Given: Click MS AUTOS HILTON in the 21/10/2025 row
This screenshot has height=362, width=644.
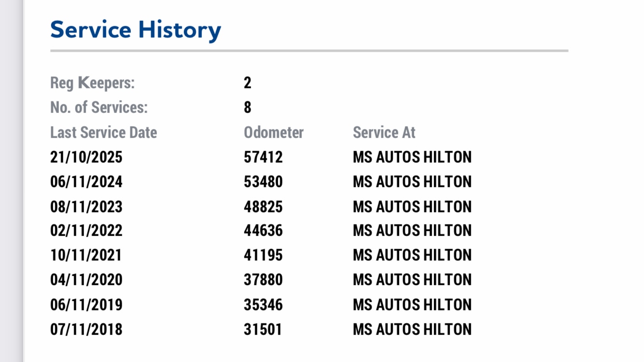Looking at the screenshot, I should point(412,157).
